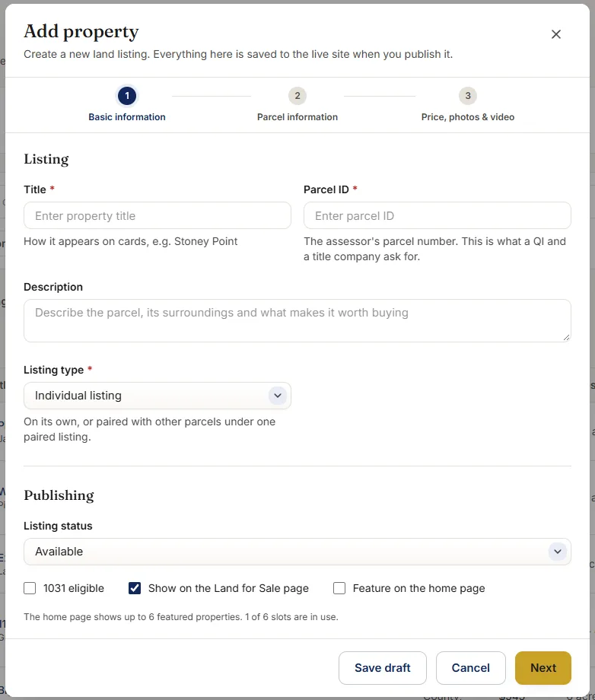Click the Publishing section heading
The height and width of the screenshot is (700, 595).
click(59, 495)
